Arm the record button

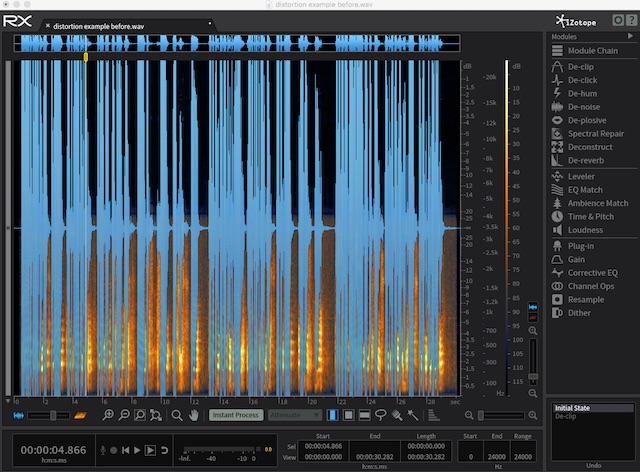click(112, 451)
